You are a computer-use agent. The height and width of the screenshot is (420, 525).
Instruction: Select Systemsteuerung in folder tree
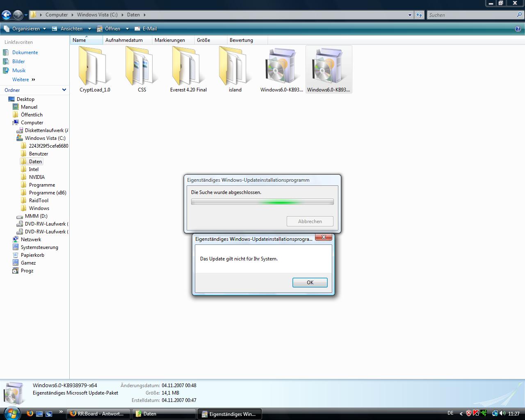[x=39, y=247]
